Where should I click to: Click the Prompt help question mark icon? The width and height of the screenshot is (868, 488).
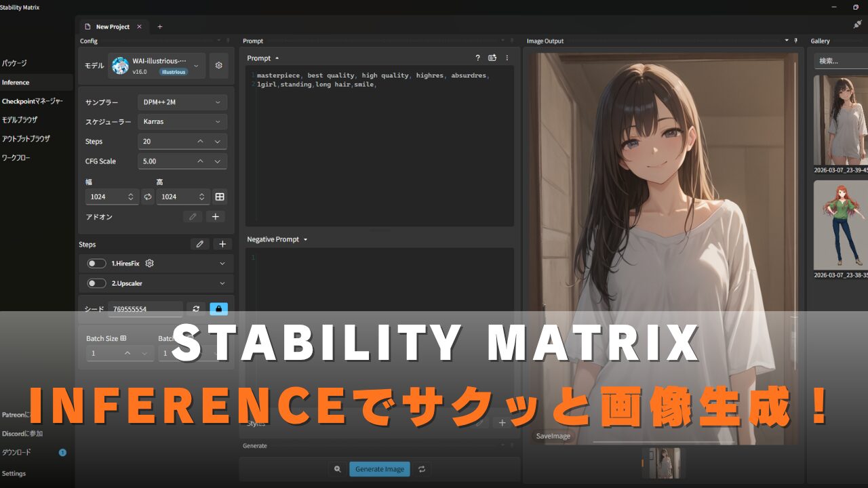pos(477,58)
